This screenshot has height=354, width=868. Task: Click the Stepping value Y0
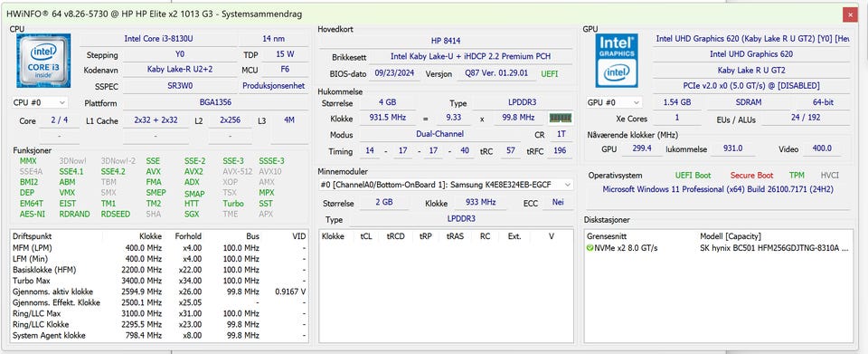[x=179, y=54]
